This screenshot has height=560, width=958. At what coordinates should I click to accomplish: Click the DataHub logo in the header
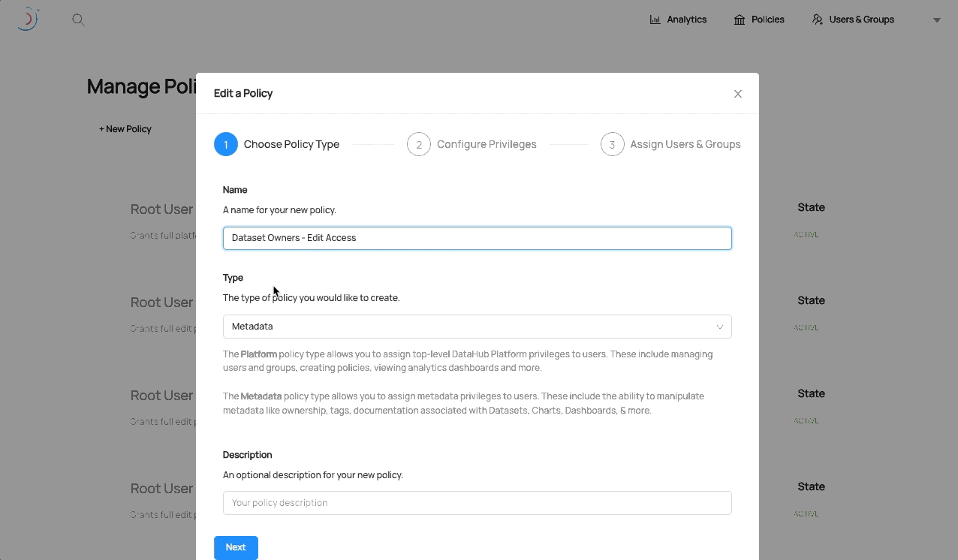pos(28,19)
